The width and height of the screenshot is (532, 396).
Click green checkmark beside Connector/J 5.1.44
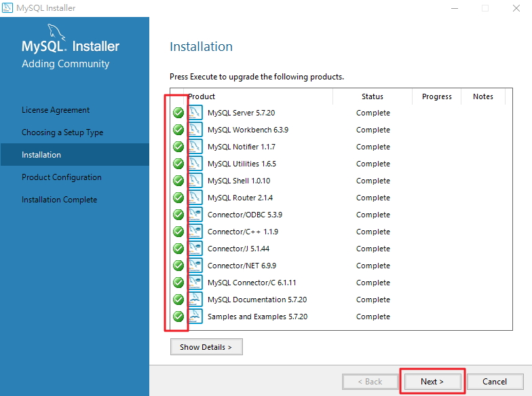[x=178, y=249]
